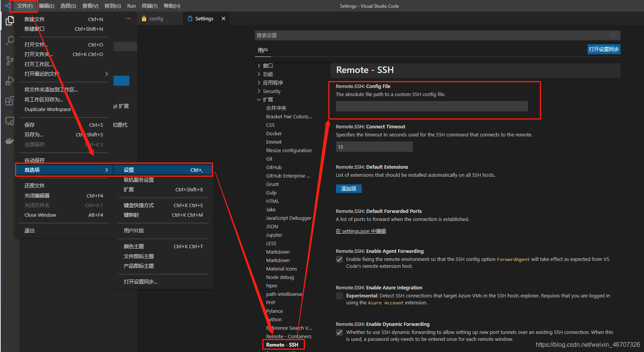Expand the Security settings category

(x=259, y=91)
